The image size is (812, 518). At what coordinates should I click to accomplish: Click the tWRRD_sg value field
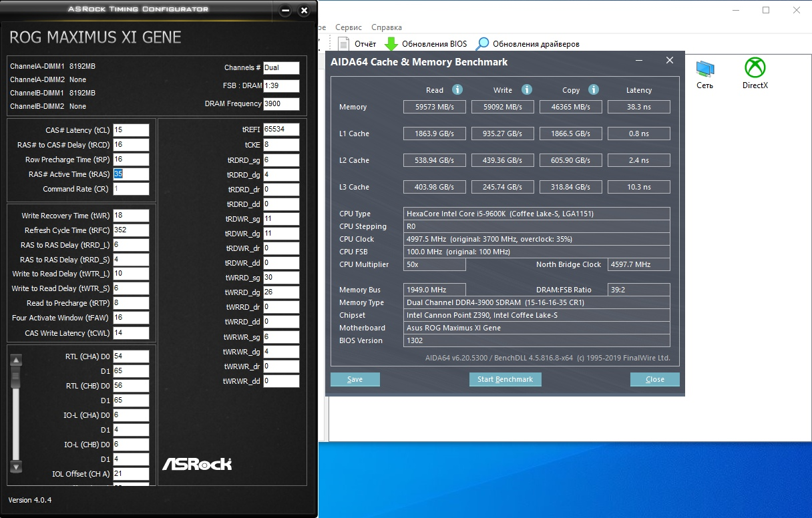point(281,278)
